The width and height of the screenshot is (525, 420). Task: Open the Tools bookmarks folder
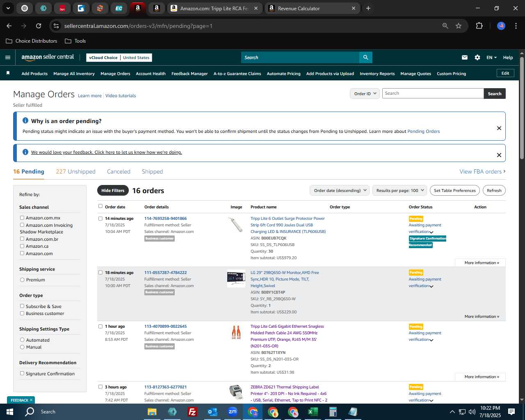click(x=75, y=41)
